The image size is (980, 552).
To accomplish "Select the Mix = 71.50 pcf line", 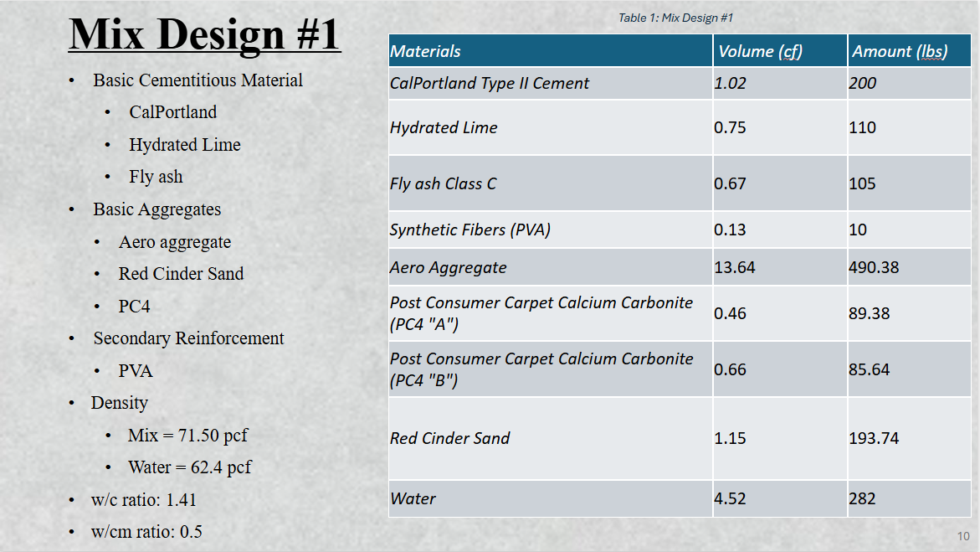I will (x=187, y=436).
